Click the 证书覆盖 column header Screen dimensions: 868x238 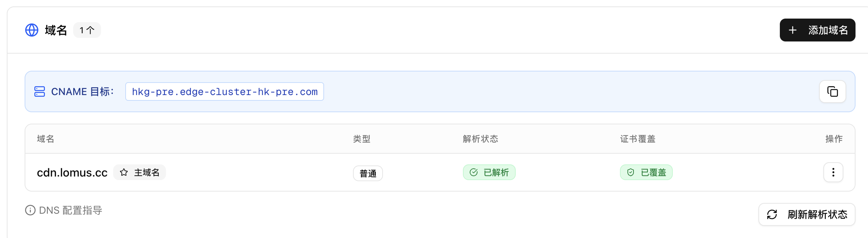pos(638,139)
